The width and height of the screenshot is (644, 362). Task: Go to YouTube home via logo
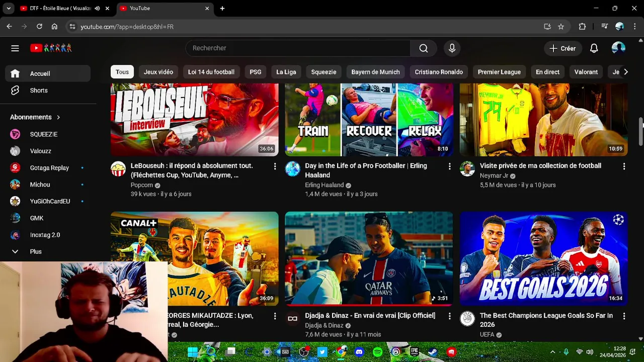(51, 48)
